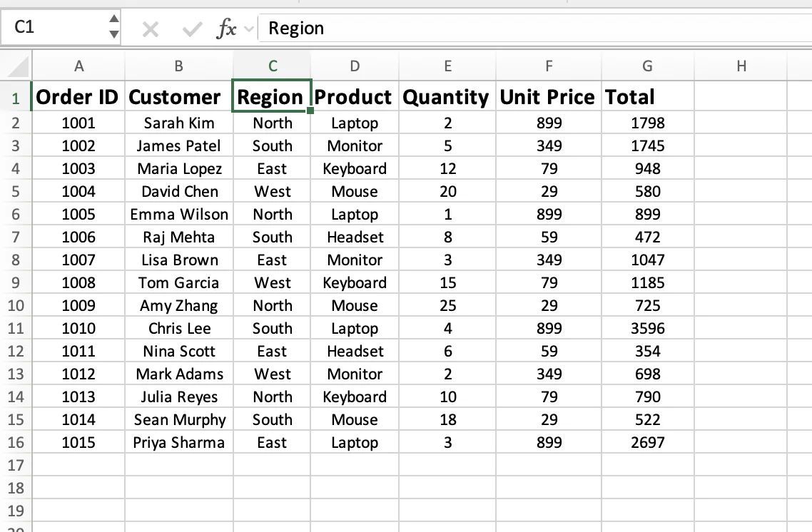The image size is (812, 532).
Task: Click the Name Box down stepper arrow
Action: click(114, 34)
